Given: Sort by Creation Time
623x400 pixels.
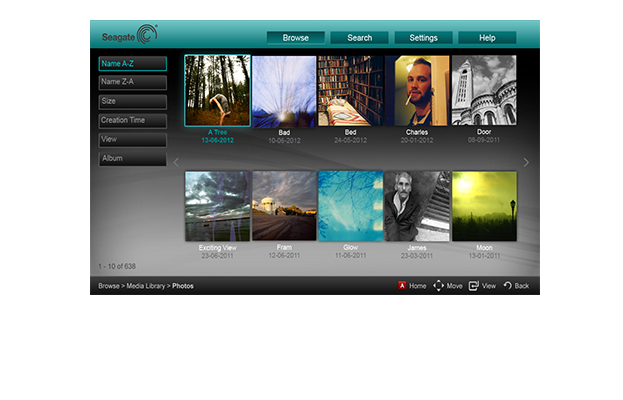Looking at the screenshot, I should point(132,120).
